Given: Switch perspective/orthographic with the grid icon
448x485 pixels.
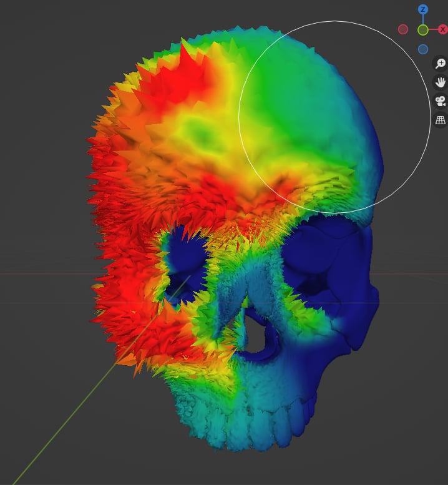Looking at the screenshot, I should click(x=441, y=120).
